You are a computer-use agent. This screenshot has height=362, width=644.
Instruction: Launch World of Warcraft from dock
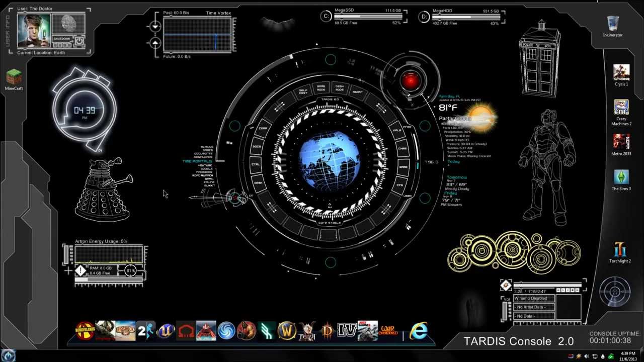tap(286, 331)
